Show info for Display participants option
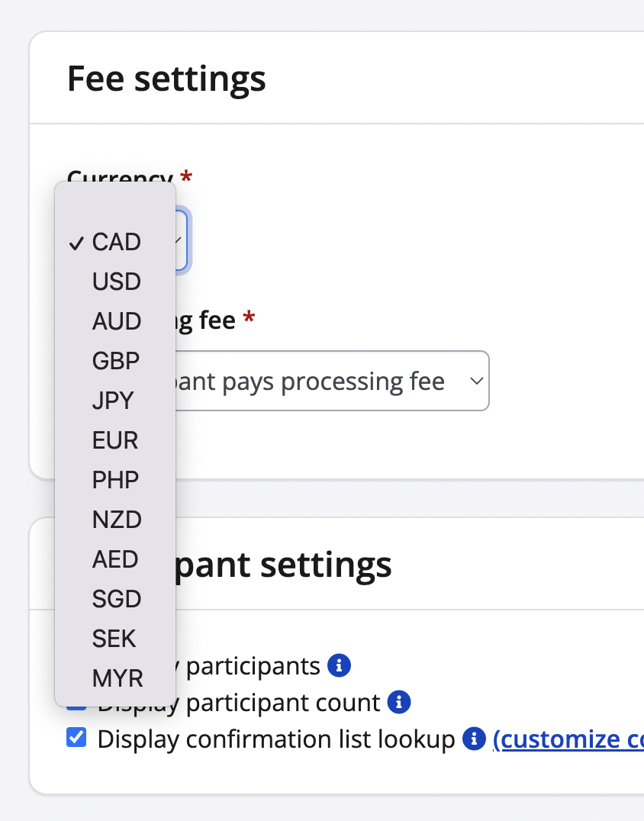This screenshot has width=644, height=821. [x=339, y=666]
